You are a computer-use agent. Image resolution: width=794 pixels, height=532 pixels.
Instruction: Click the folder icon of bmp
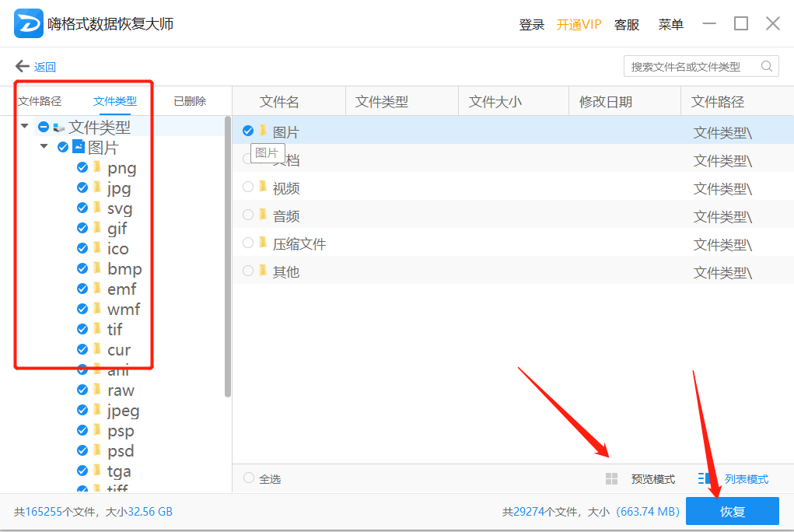(96, 268)
